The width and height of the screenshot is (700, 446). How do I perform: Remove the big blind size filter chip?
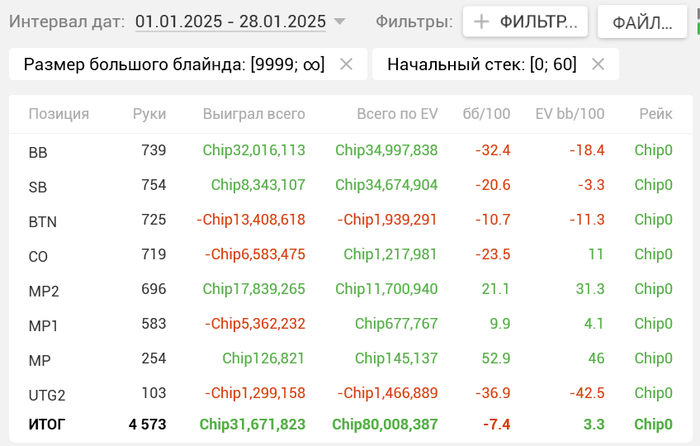tap(346, 64)
